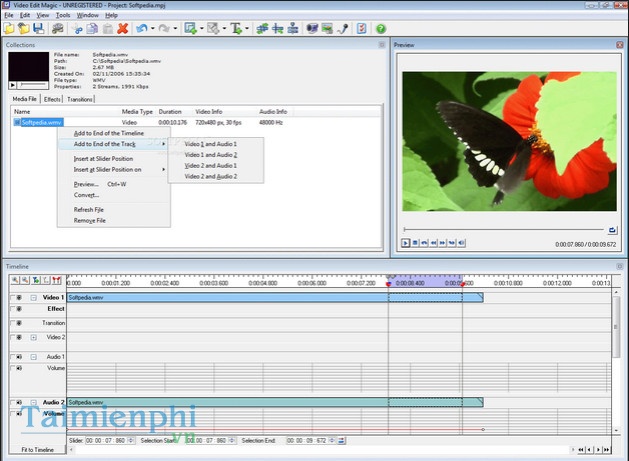Click the Paste clipboard icon in the toolbar

[x=108, y=28]
